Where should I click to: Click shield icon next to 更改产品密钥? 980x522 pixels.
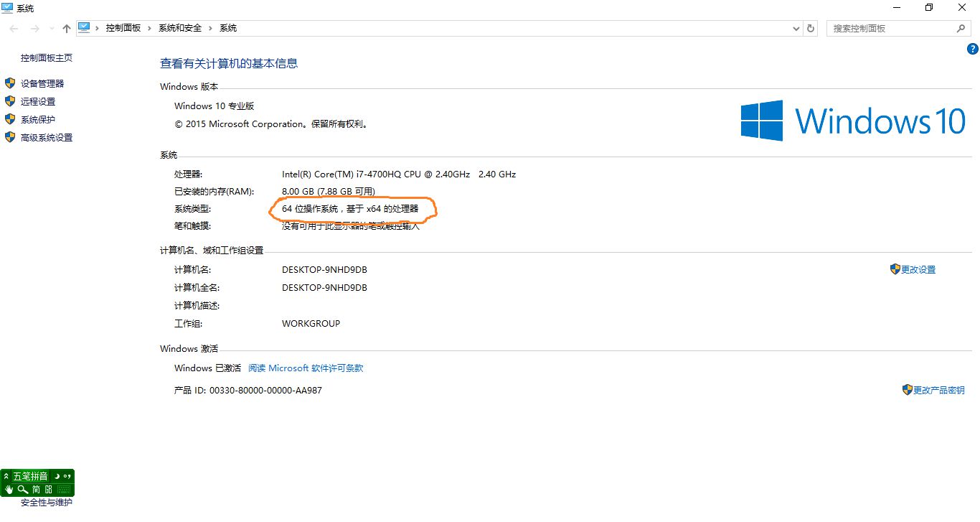(x=908, y=390)
